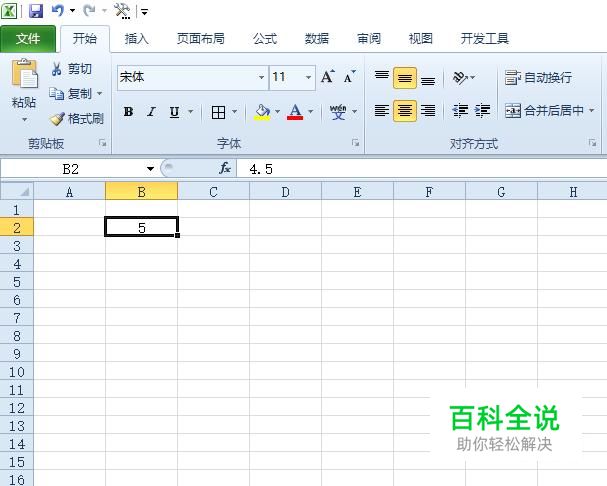The height and width of the screenshot is (486, 607).
Task: Open the font (字体) dialog launcher
Action: pos(355,143)
